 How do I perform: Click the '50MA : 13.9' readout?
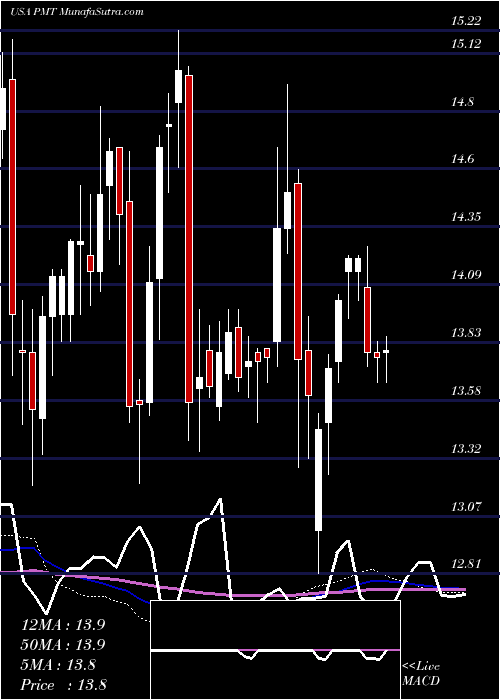click(63, 644)
